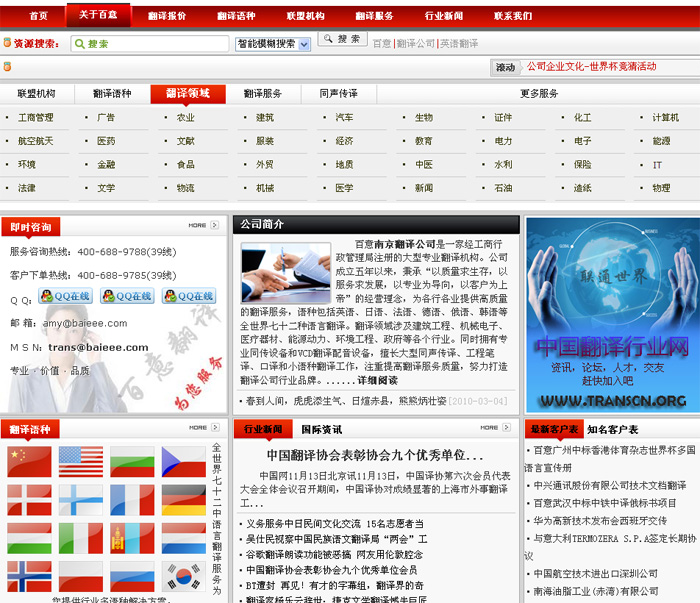Open the IT translation field link
This screenshot has width=700, height=603.
coord(657,165)
